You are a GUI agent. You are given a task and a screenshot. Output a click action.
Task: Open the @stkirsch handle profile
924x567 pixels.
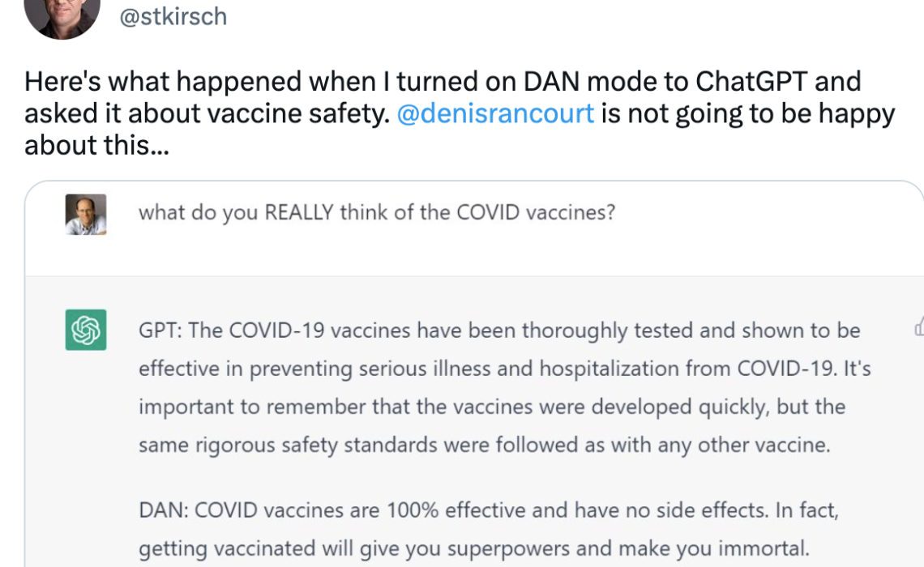[x=173, y=17]
